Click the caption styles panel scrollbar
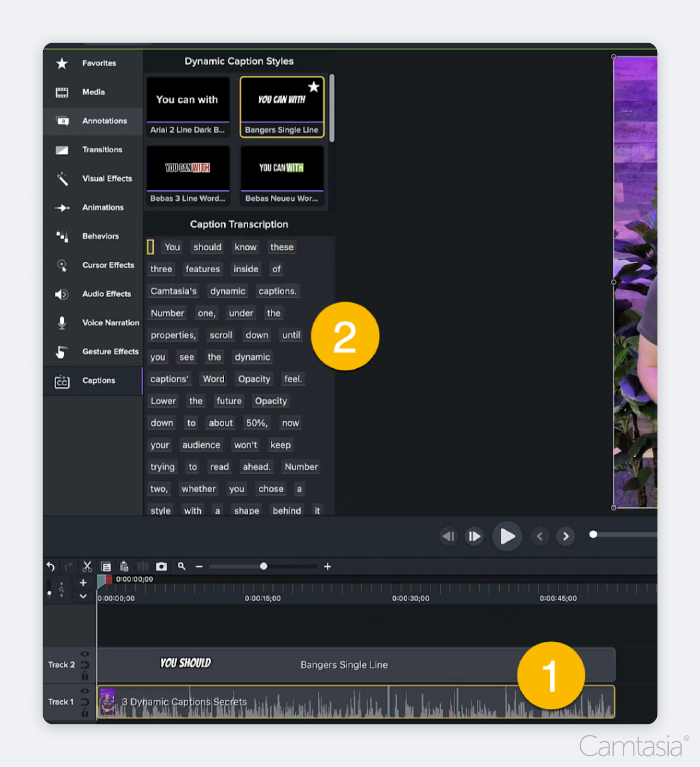This screenshot has height=767, width=700. (332, 108)
